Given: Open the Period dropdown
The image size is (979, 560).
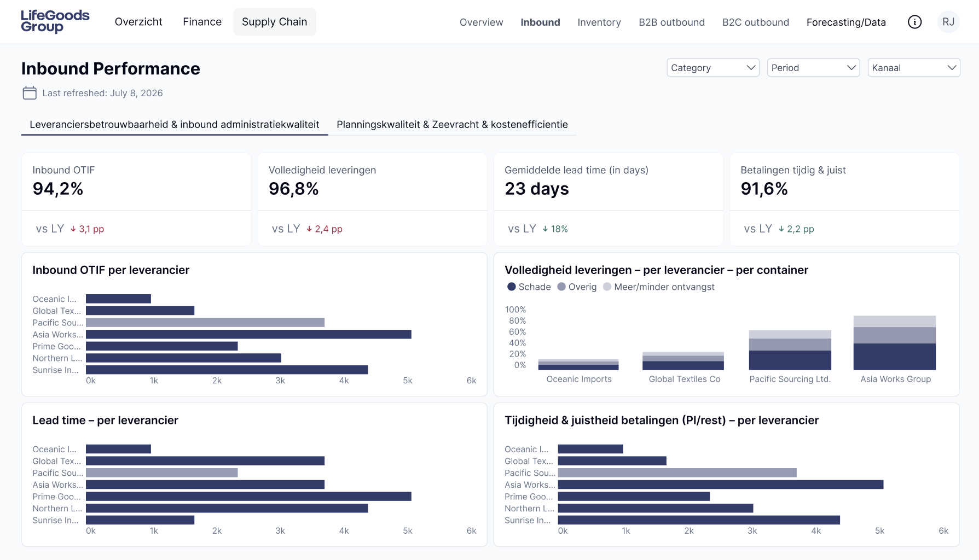Looking at the screenshot, I should click(x=813, y=68).
